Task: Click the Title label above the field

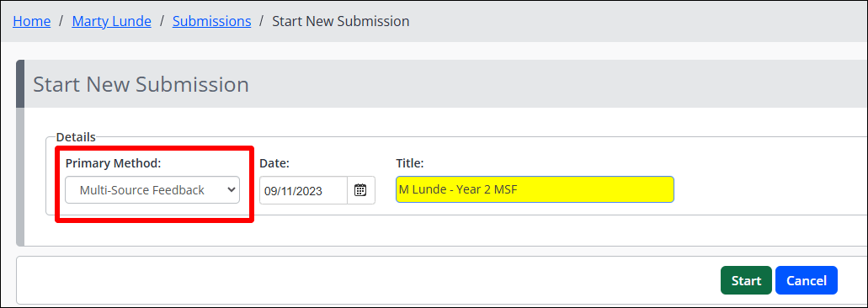Action: coord(410,163)
